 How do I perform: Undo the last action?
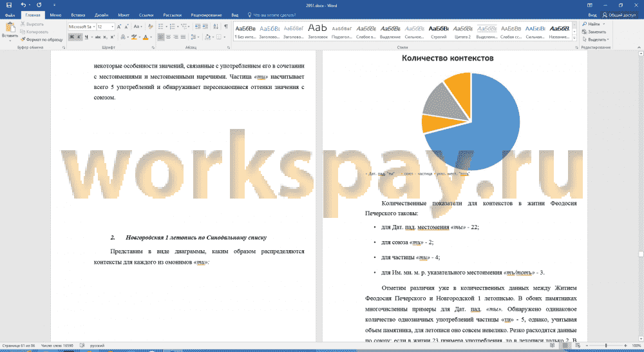pyautogui.click(x=23, y=5)
